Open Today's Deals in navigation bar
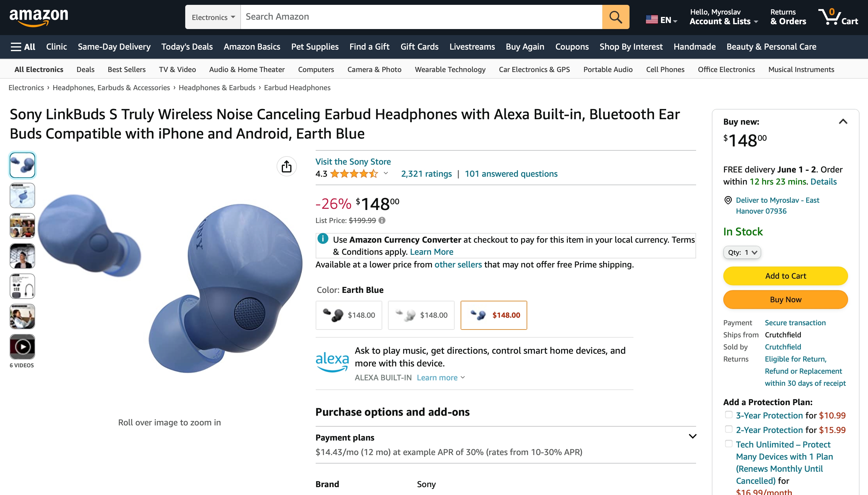 [x=187, y=47]
